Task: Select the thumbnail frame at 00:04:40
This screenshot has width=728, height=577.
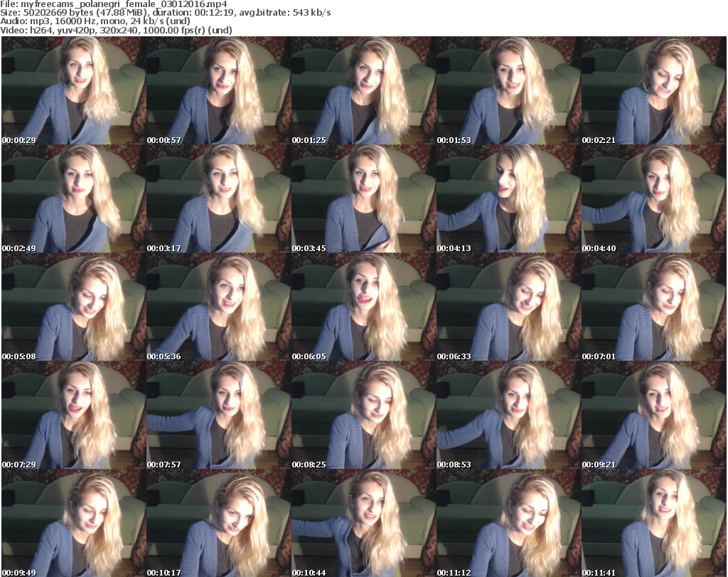Action: click(x=653, y=198)
